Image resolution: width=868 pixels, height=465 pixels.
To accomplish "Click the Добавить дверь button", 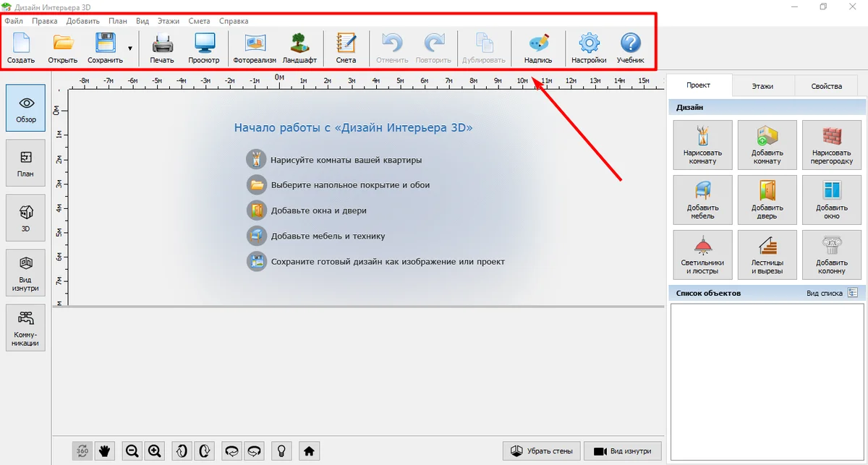I will pos(767,200).
